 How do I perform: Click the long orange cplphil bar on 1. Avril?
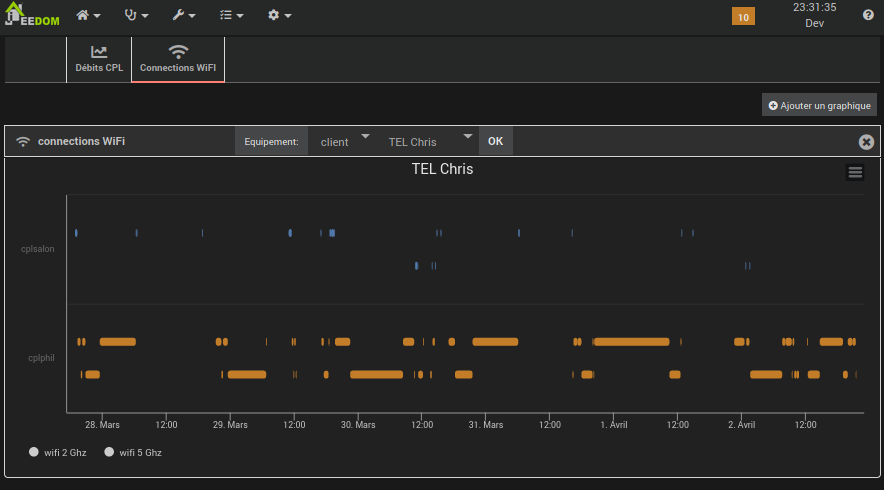(x=631, y=342)
